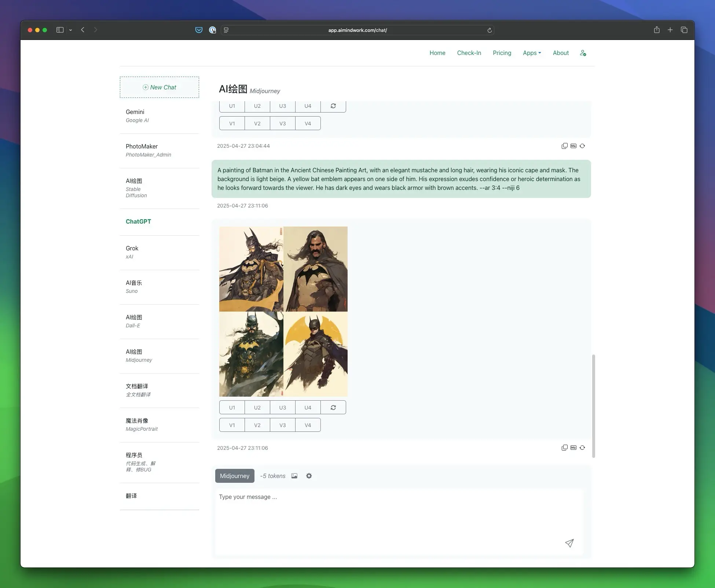
Task: Upscale the second Batman image with U2
Action: (x=257, y=407)
